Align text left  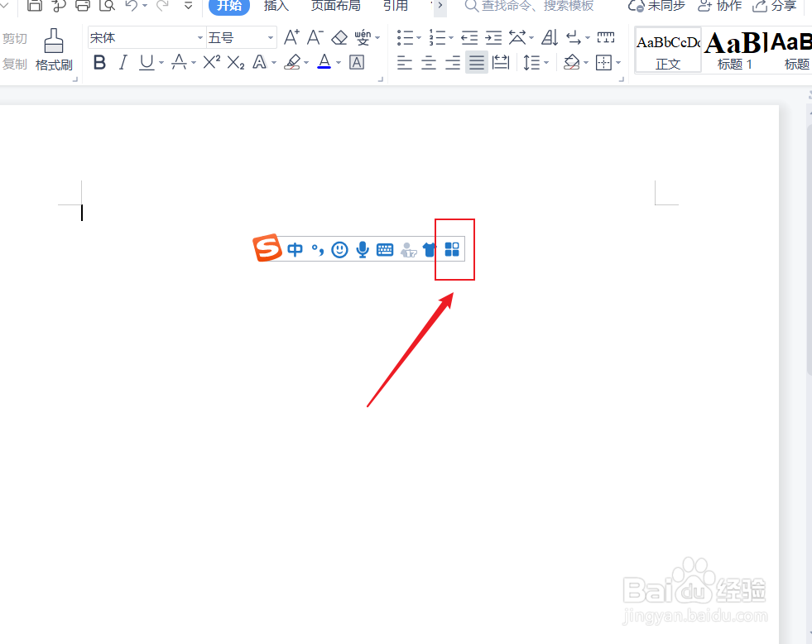coord(405,63)
